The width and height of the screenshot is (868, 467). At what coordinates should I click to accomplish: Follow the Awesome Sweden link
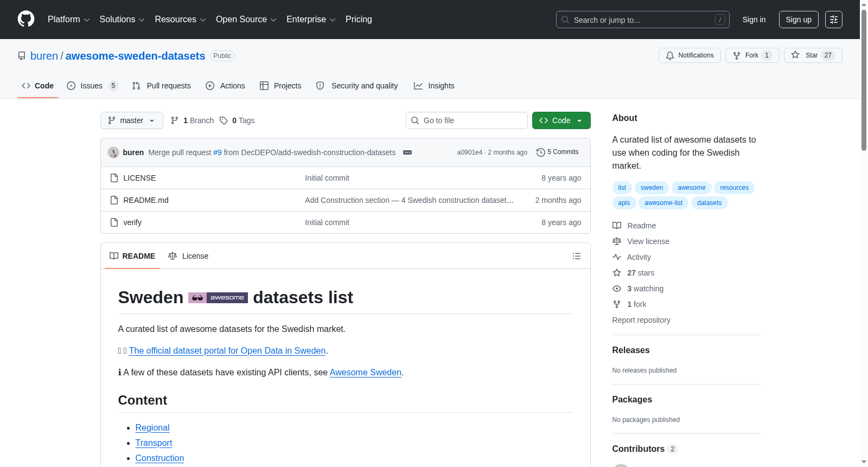[x=366, y=373]
